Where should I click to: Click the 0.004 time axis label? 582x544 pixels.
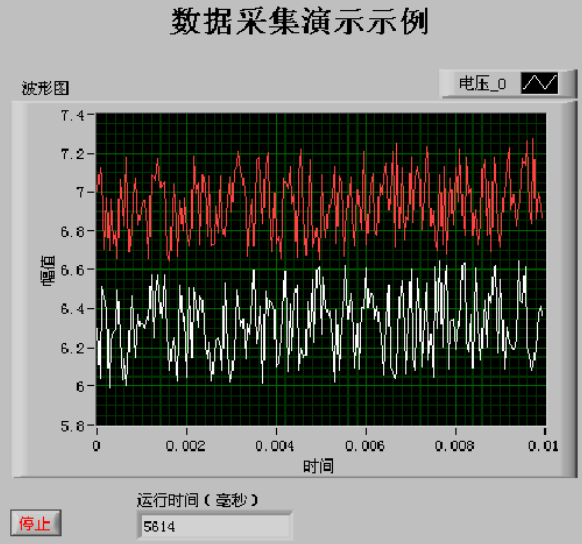[x=275, y=446]
